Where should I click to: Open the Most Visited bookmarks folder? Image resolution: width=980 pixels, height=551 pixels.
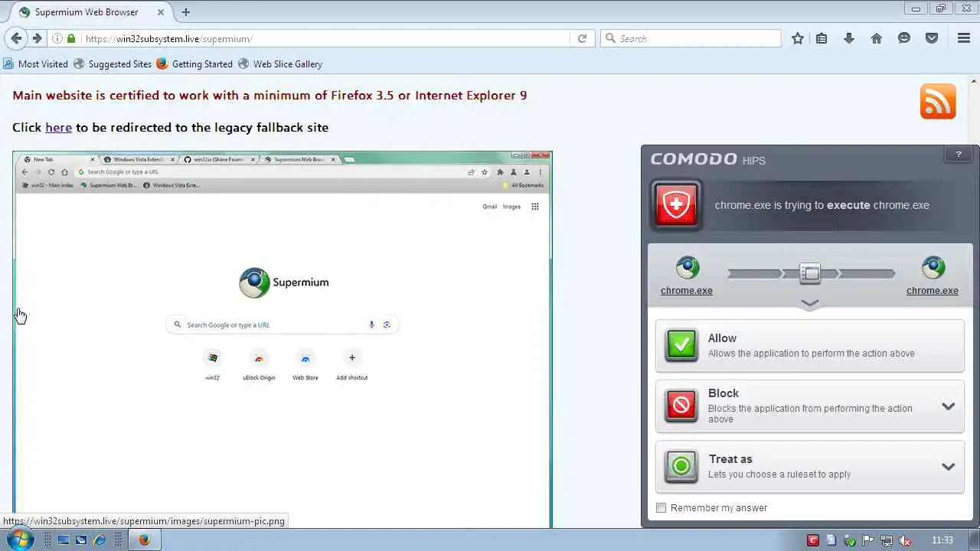point(36,64)
